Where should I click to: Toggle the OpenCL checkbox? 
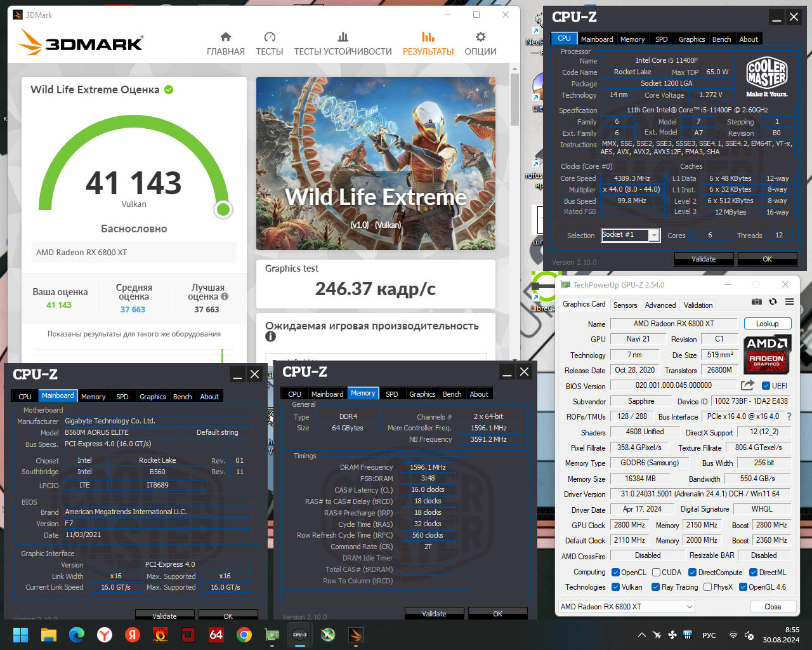coord(615,573)
